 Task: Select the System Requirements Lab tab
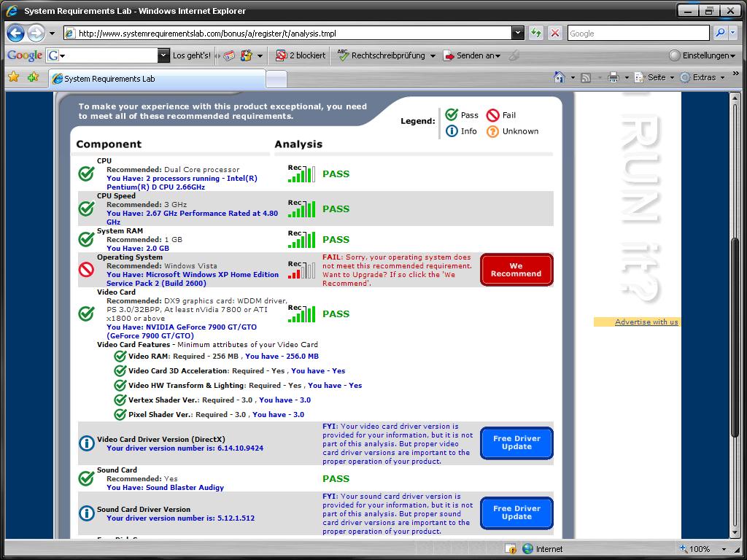pyautogui.click(x=158, y=79)
